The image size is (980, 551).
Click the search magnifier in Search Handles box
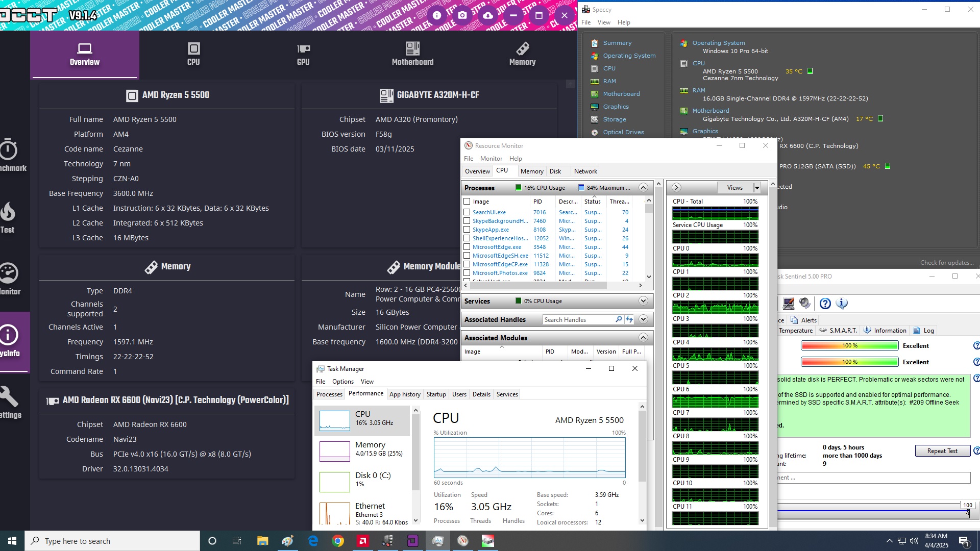(x=619, y=319)
